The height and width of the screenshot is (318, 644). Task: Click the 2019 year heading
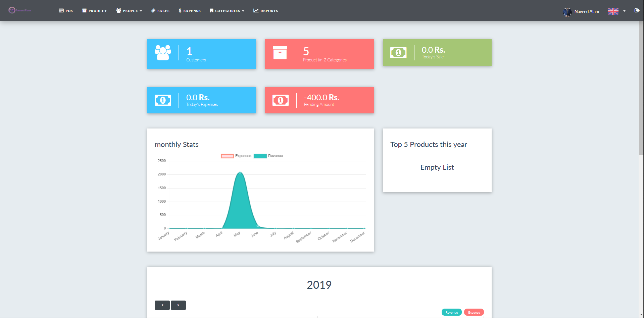pos(319,285)
